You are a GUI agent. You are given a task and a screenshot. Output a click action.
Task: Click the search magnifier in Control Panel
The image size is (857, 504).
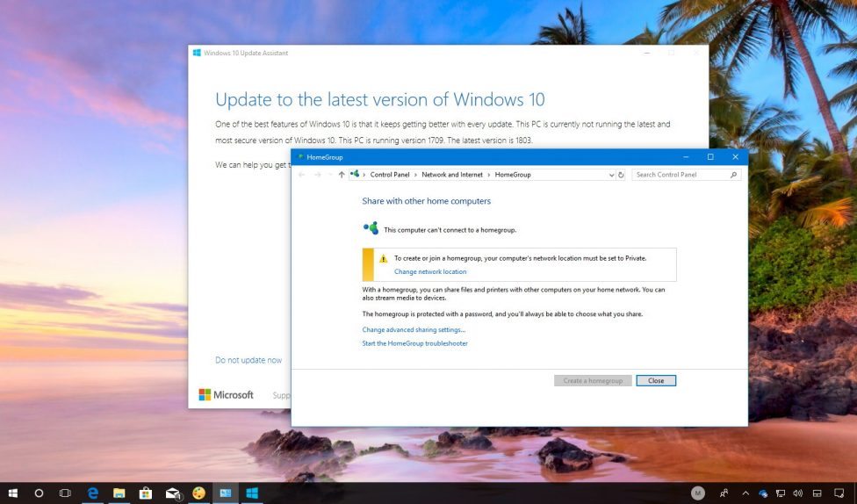(733, 175)
